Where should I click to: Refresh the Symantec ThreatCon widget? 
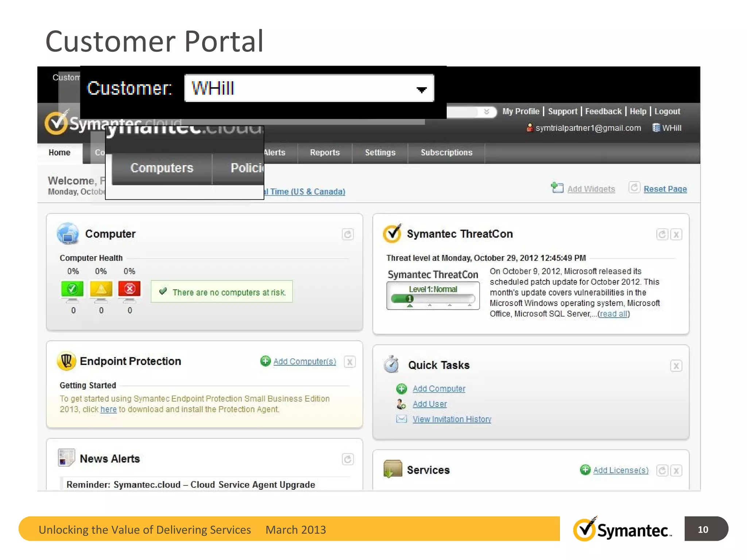click(662, 234)
